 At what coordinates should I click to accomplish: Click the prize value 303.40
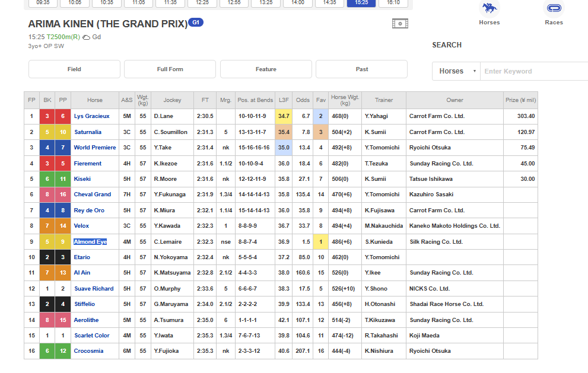click(x=526, y=116)
